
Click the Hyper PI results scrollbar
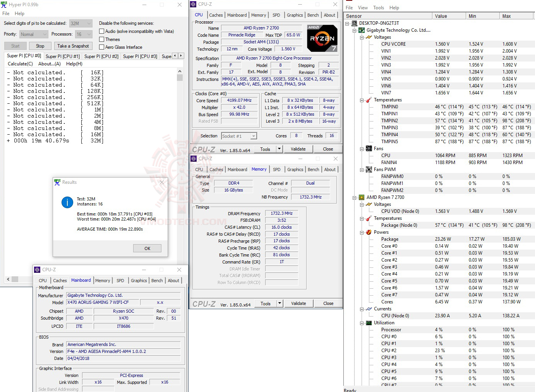pos(180,77)
